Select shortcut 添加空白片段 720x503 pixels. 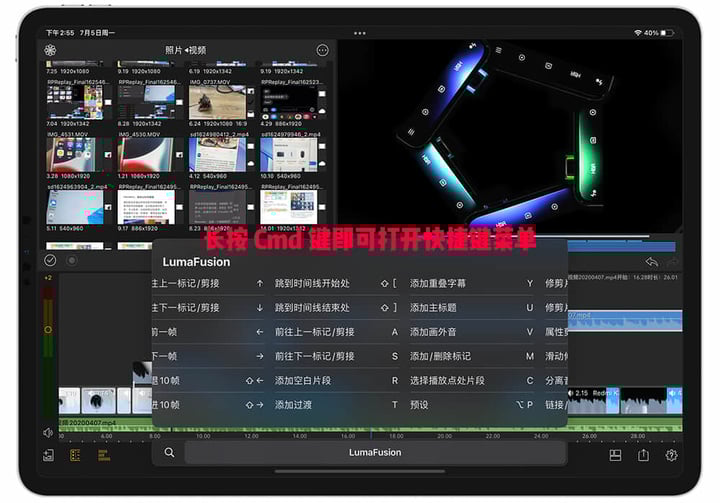[x=336, y=380]
